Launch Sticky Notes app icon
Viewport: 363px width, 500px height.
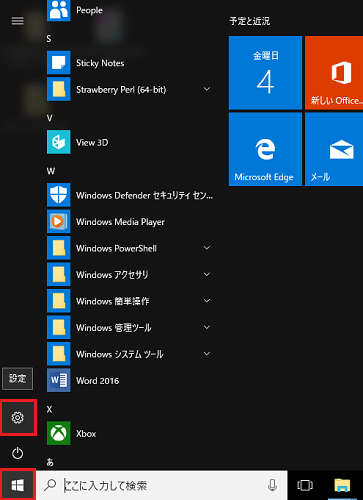[59, 62]
